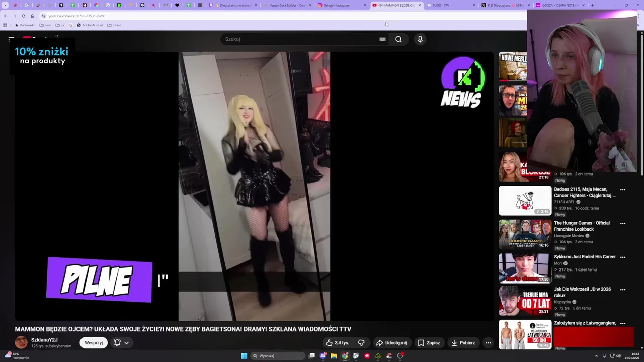Open the 2115 LABEL channel link
Screen dimensions: 644x362
click(564, 202)
